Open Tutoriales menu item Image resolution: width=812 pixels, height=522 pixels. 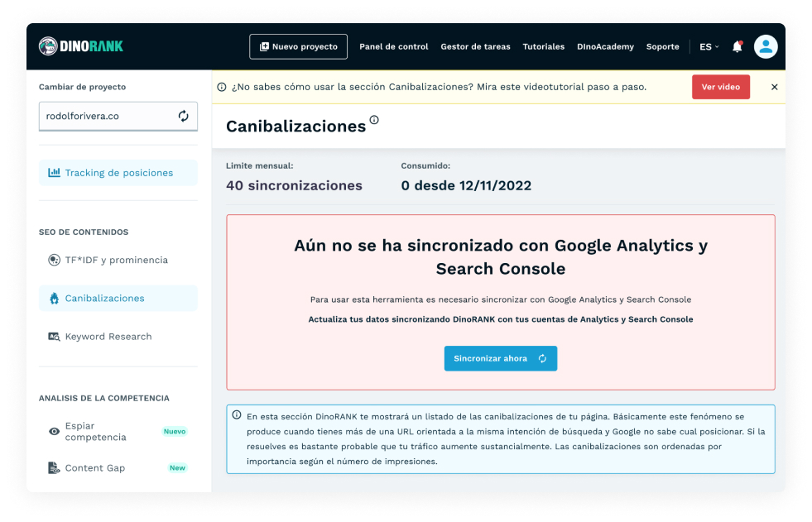click(x=543, y=46)
